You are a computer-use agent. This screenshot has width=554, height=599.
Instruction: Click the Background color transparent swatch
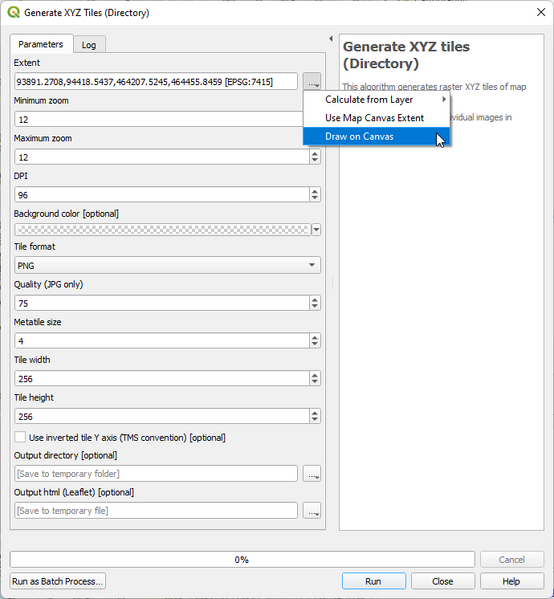click(163, 230)
